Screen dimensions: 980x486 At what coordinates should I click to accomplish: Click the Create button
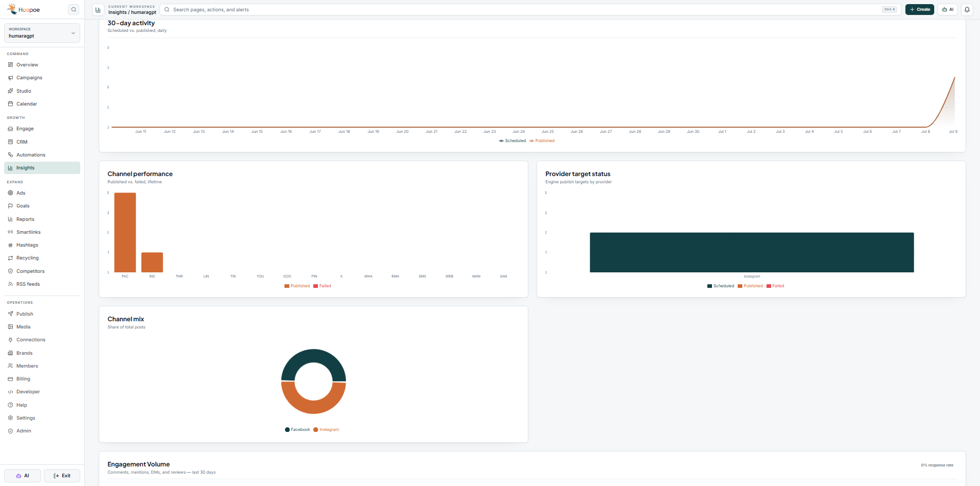coord(920,9)
